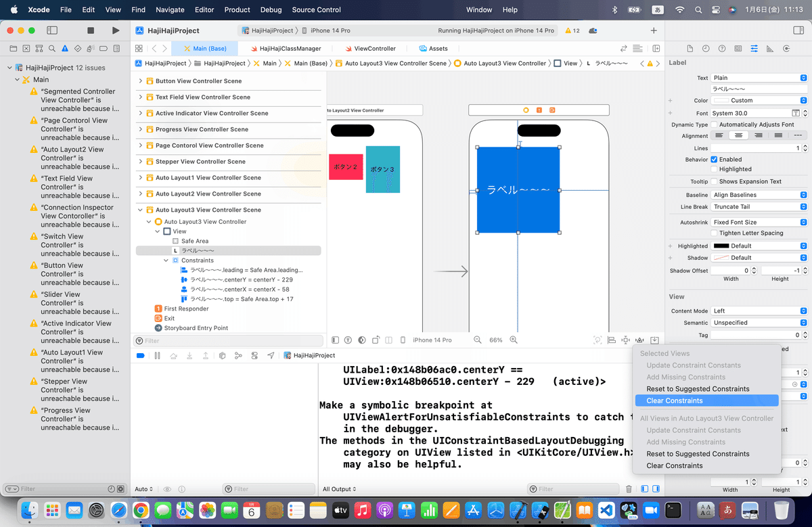Set text alignment to left
The width and height of the screenshot is (812, 527).
pyautogui.click(x=720, y=135)
